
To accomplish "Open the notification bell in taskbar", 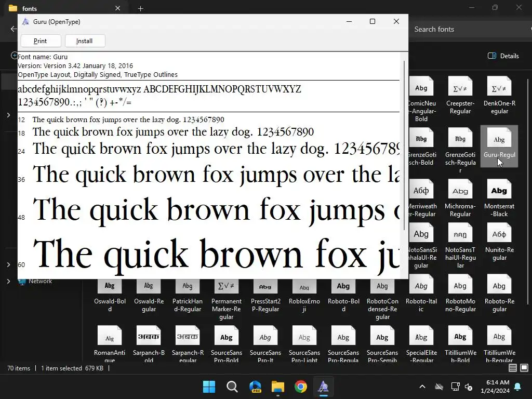I will point(518,387).
